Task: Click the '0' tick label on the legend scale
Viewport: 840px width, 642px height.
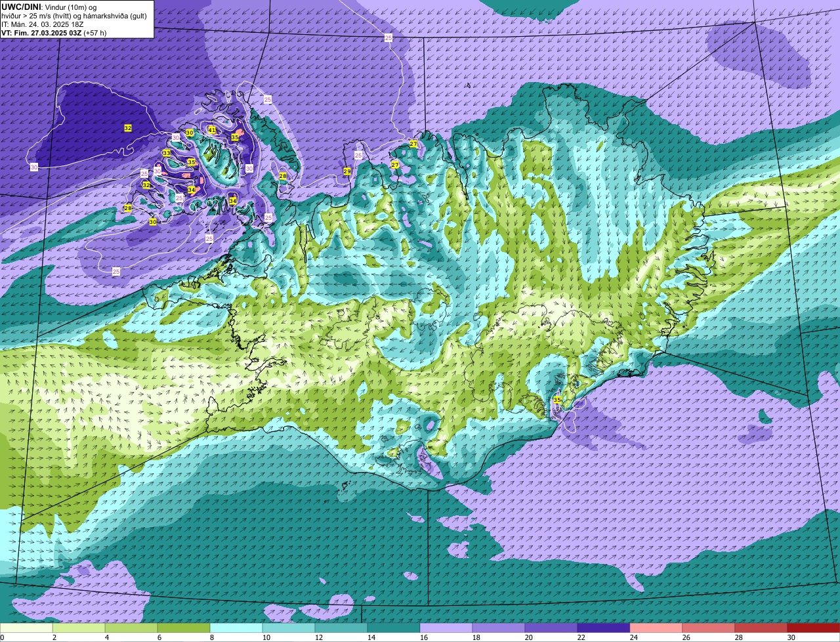Action: click(x=2, y=637)
